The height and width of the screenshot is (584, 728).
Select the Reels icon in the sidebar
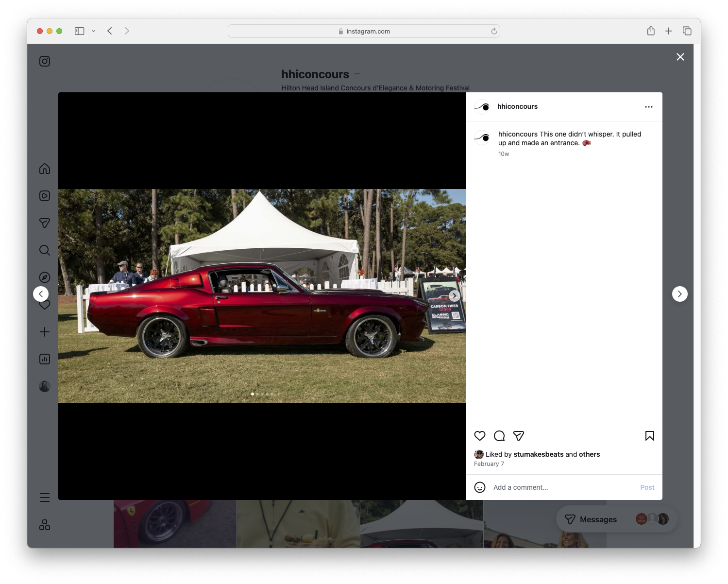coord(45,196)
